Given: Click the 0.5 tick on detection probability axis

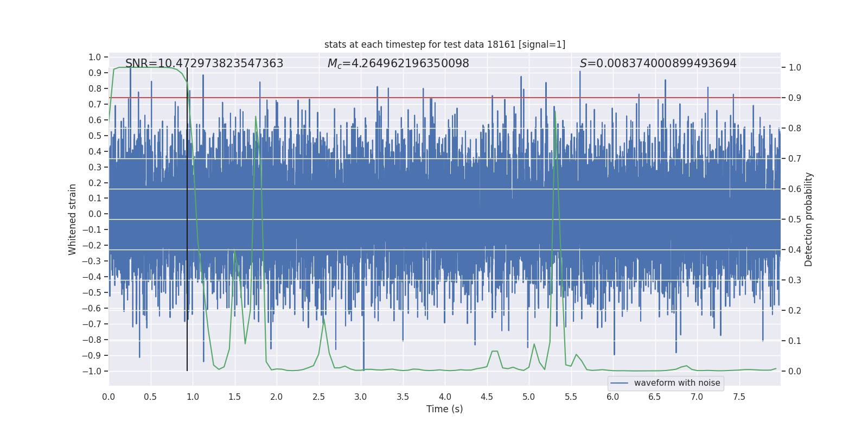Looking at the screenshot, I should (x=795, y=219).
